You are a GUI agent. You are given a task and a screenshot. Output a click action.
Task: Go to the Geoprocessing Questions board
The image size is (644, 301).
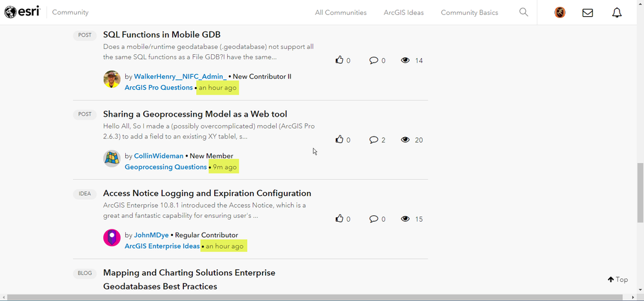click(165, 167)
